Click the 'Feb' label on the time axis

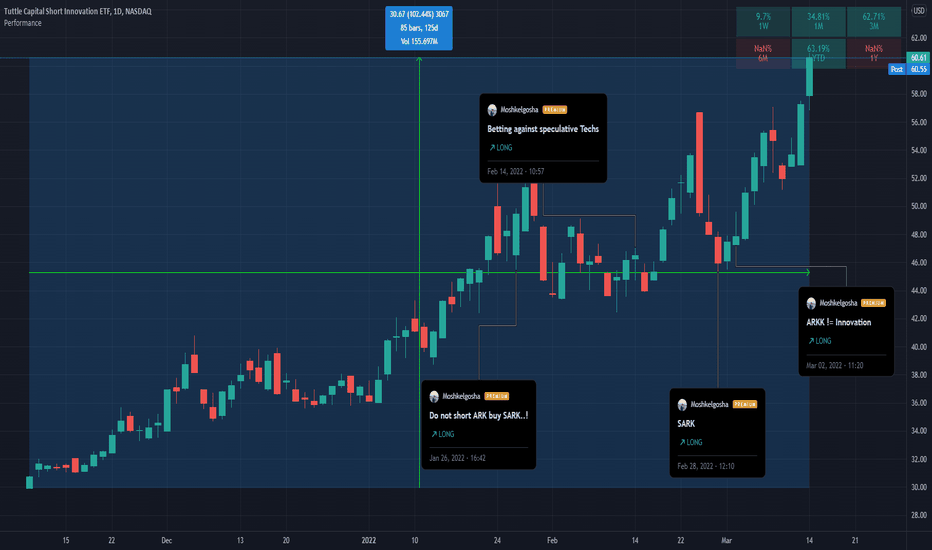(x=552, y=540)
